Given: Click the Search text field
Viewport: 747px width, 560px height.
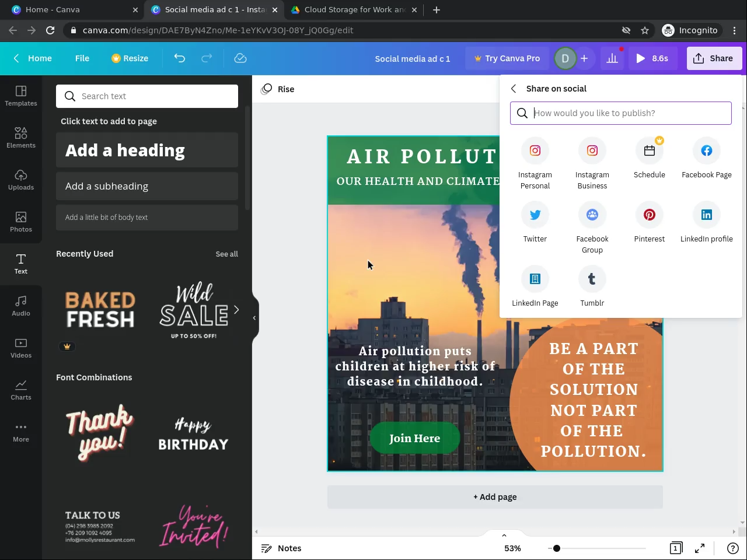Looking at the screenshot, I should tap(147, 96).
